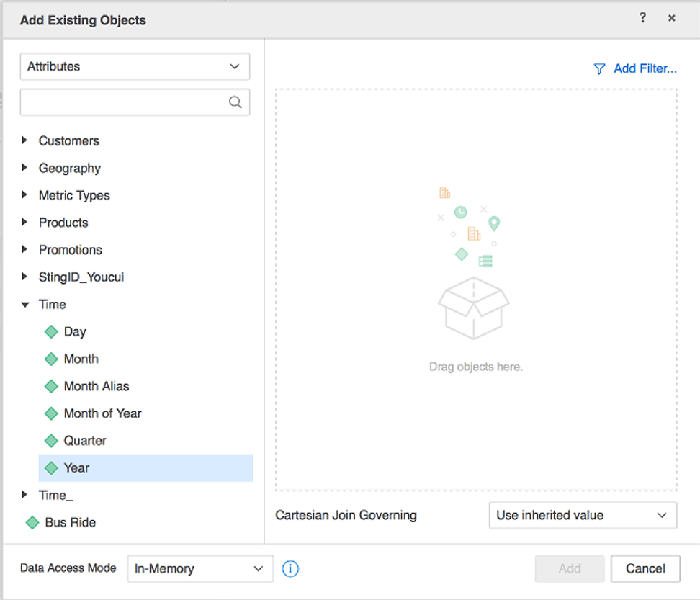Click the Cancel button
The height and width of the screenshot is (600, 700).
tap(645, 569)
